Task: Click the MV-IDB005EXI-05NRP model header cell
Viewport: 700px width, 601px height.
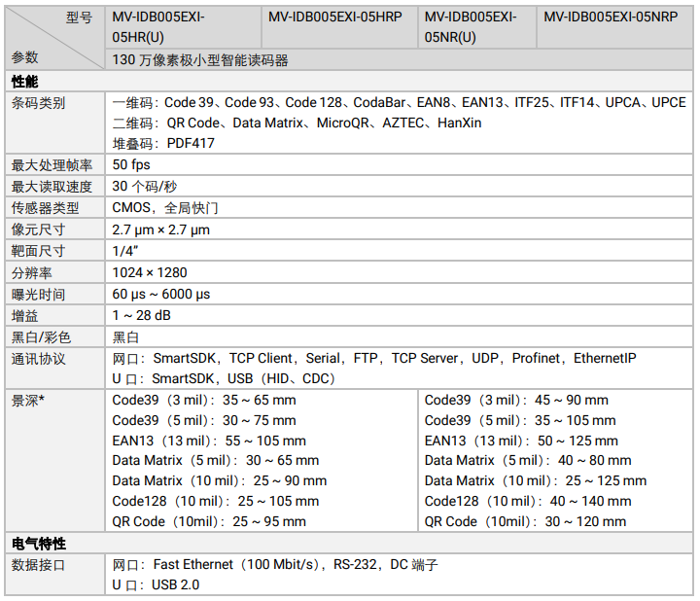Action: pyautogui.click(x=611, y=18)
